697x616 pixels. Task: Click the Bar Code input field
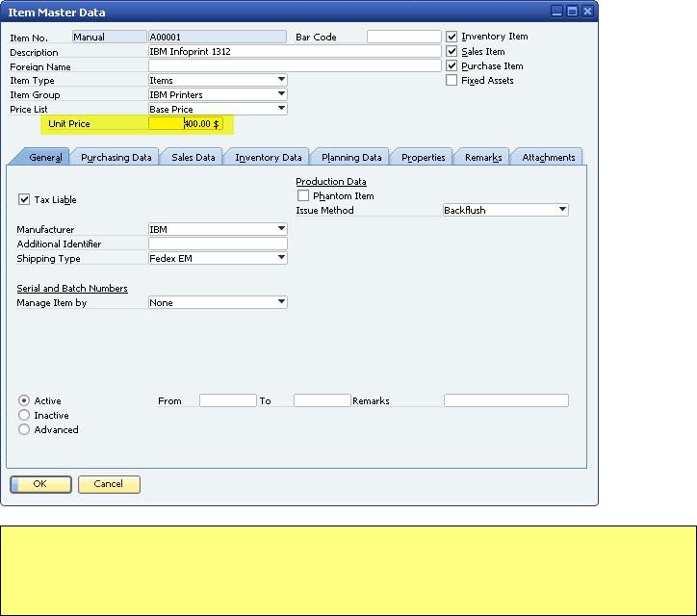tap(404, 37)
